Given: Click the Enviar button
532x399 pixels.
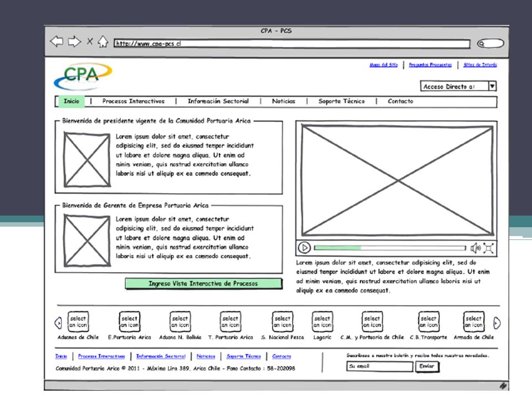Looking at the screenshot, I should [427, 366].
